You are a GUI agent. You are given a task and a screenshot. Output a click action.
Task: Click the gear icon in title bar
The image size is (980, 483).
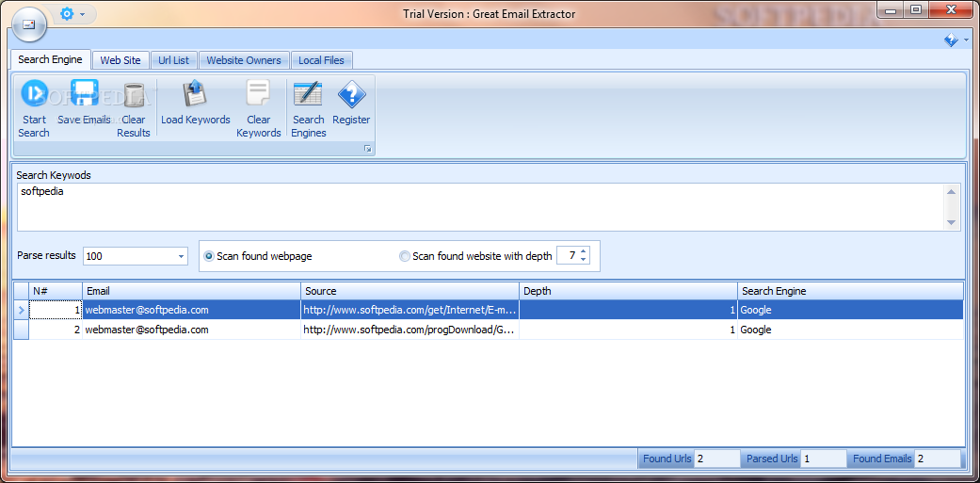coord(67,13)
